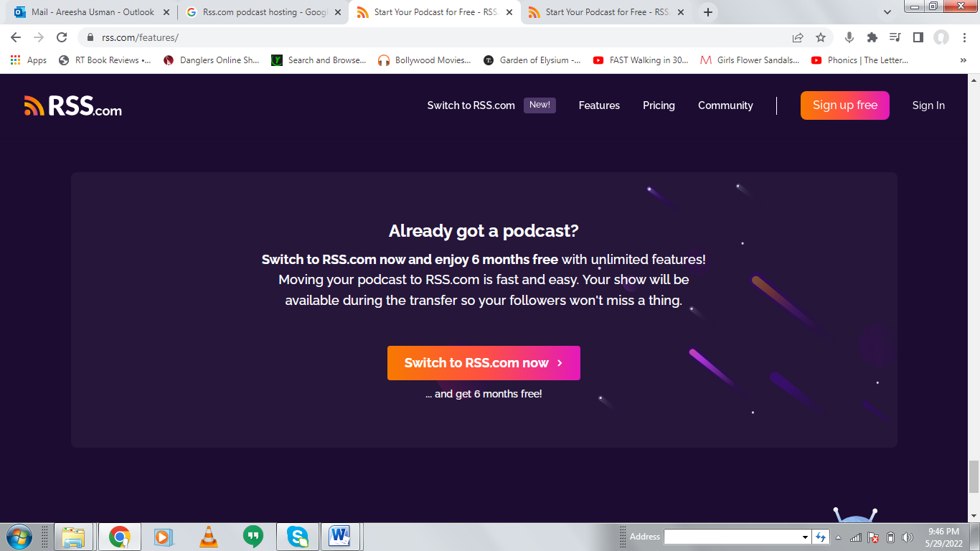The width and height of the screenshot is (980, 551).
Task: Reload the current page
Action: pyautogui.click(x=62, y=37)
